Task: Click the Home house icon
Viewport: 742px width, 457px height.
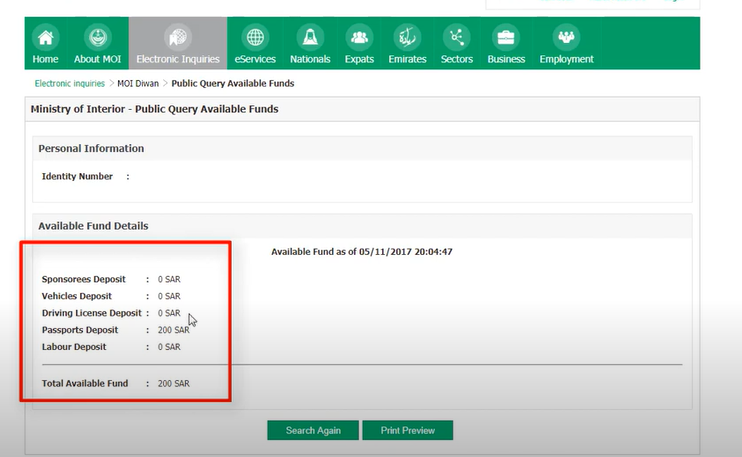Action: point(45,37)
